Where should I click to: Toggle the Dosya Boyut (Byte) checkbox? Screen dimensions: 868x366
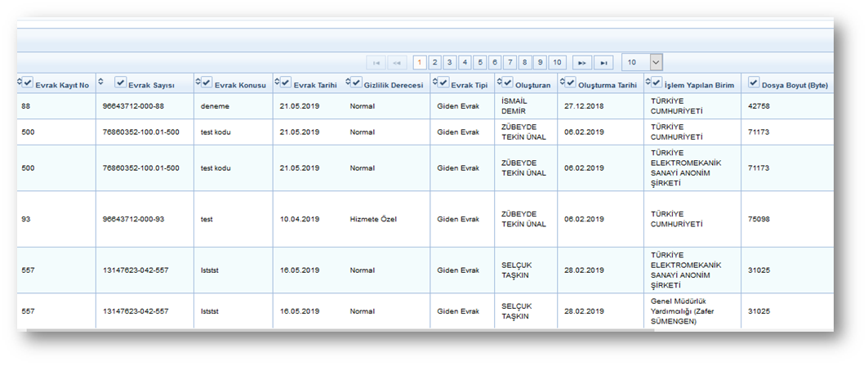point(754,83)
